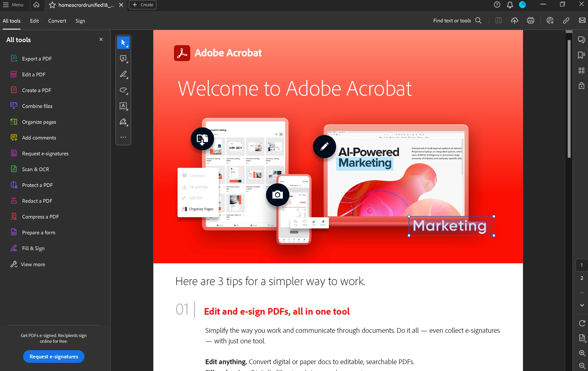
Task: Click the Create new tab button
Action: (143, 5)
